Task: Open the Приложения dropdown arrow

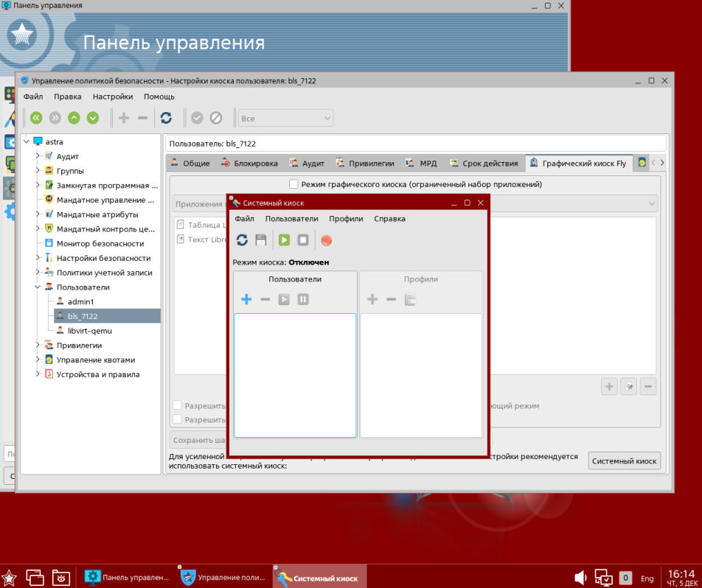Action: point(651,204)
